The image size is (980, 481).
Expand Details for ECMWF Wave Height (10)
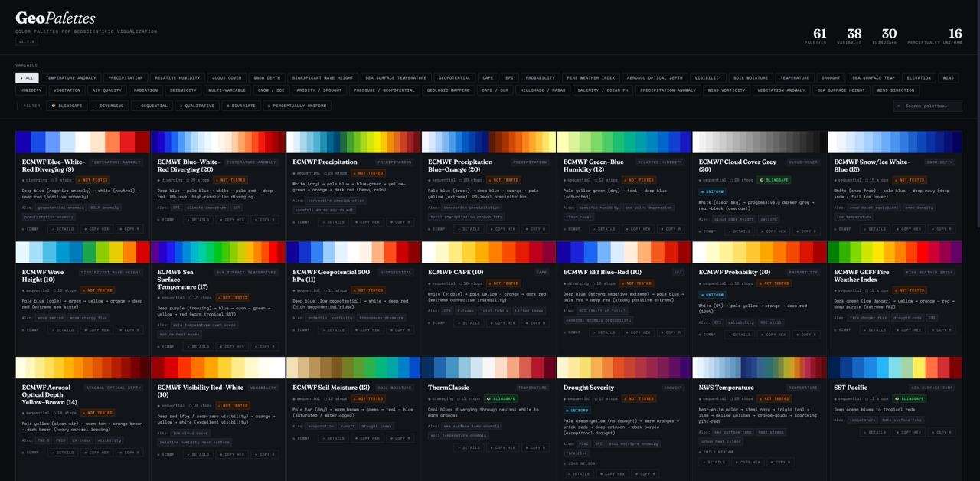coord(64,330)
